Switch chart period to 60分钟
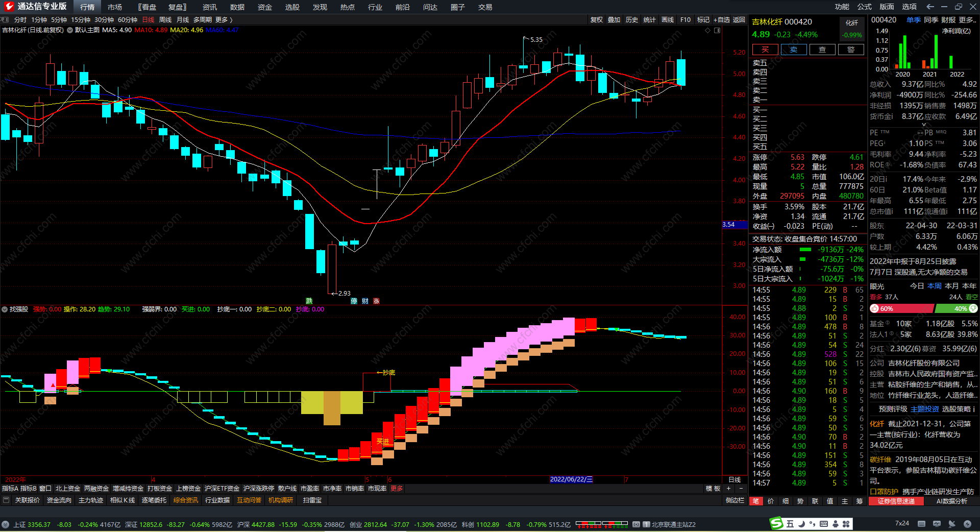Viewport: 980px width, 532px height. [x=128, y=20]
